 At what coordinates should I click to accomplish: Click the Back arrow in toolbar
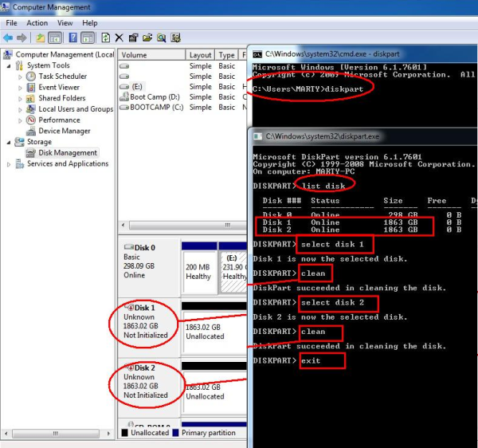click(8, 37)
